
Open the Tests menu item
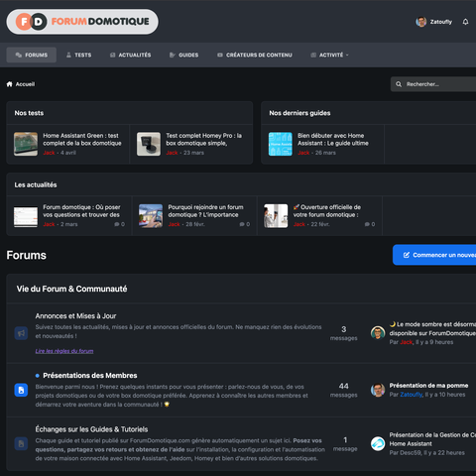[x=78, y=55]
